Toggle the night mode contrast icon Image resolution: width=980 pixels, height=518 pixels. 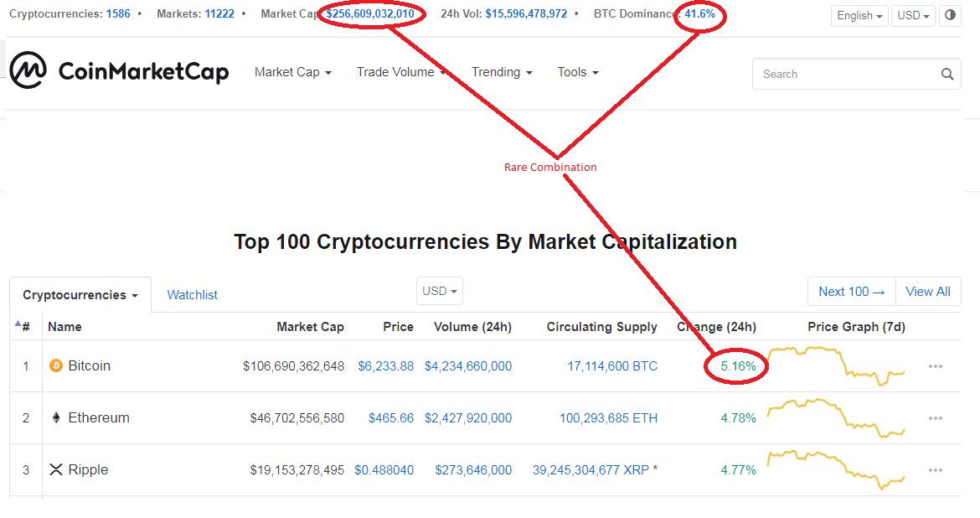(950, 15)
